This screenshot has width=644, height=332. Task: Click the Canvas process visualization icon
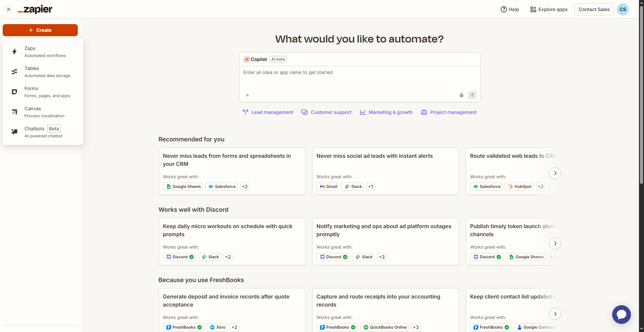tap(14, 112)
